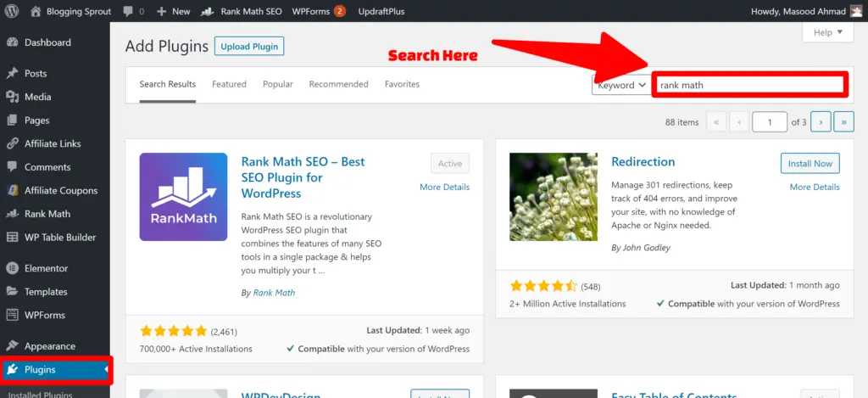Click the Dashboard gauge icon in sidebar

point(12,42)
